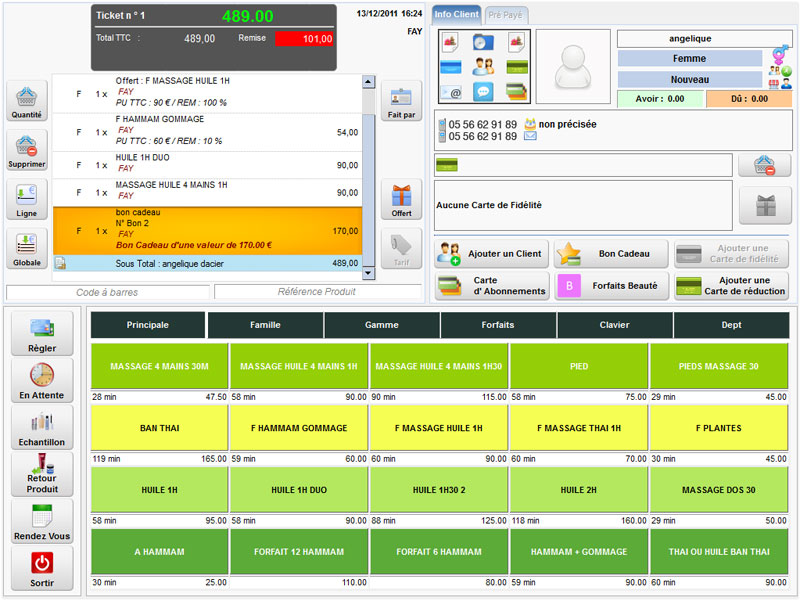800x601 pixels.
Task: Open Forfaits Beauté
Action: 611,286
